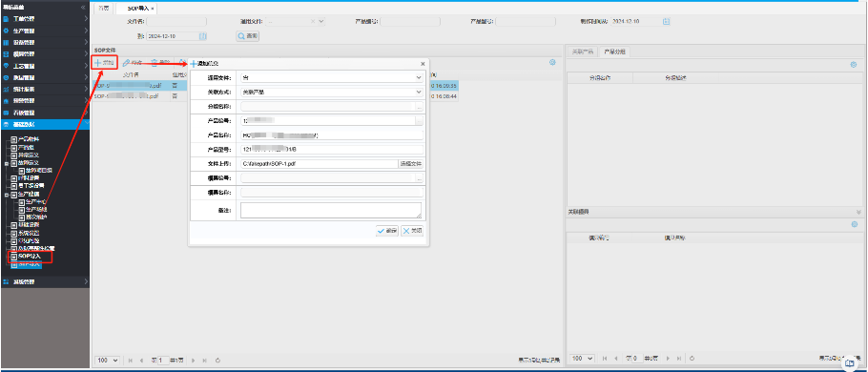Viewport: 868px width, 372px height.
Task: Expand the 生产管理 sidebar menu
Action: click(45, 31)
